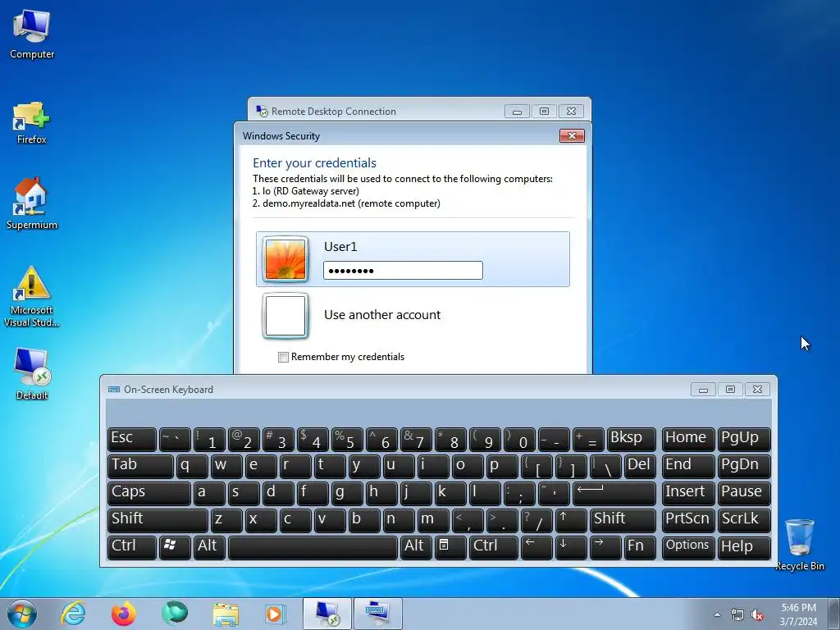Tap the letter z key on-screen
840x630 pixels.
click(226, 520)
